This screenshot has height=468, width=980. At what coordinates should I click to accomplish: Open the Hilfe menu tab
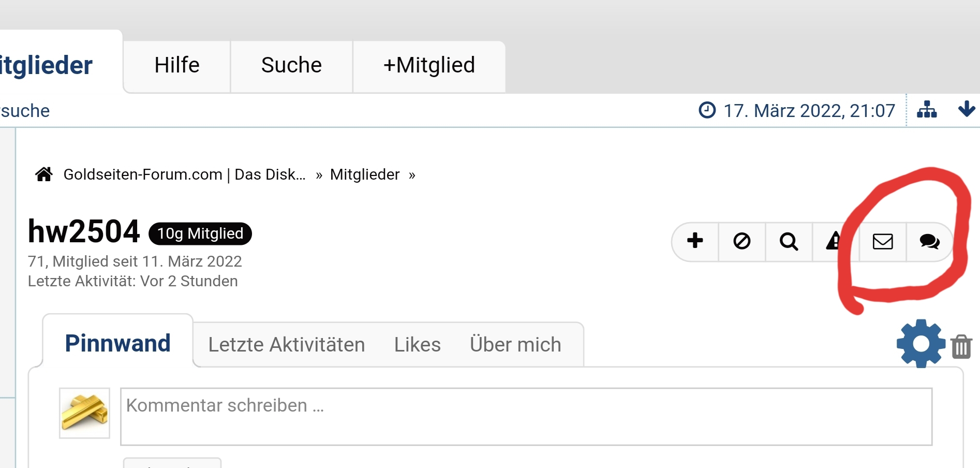177,66
